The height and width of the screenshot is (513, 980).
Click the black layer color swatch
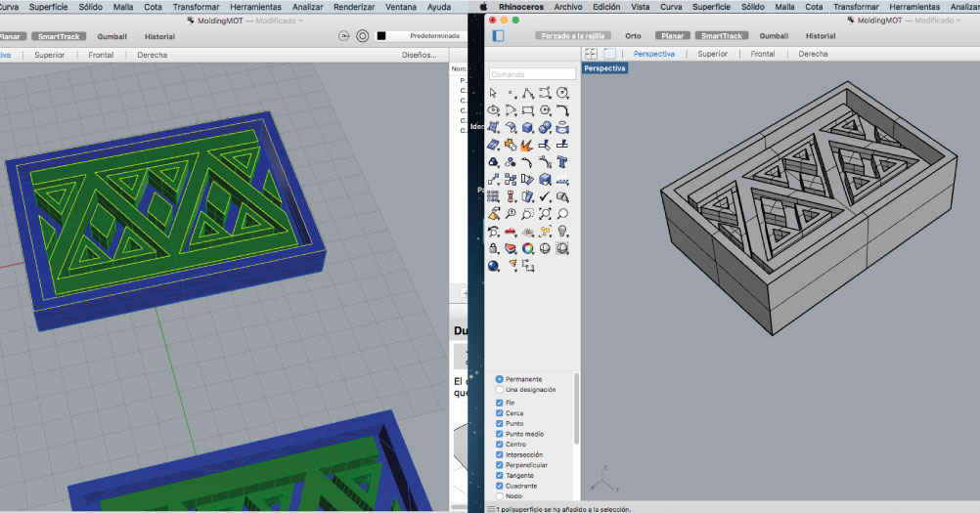click(381, 36)
